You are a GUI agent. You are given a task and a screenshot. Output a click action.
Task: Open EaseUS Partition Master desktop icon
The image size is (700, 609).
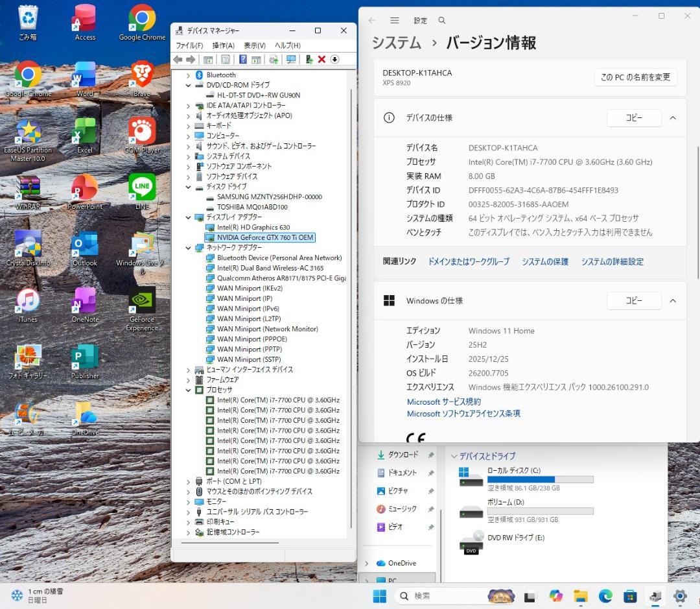[28, 140]
